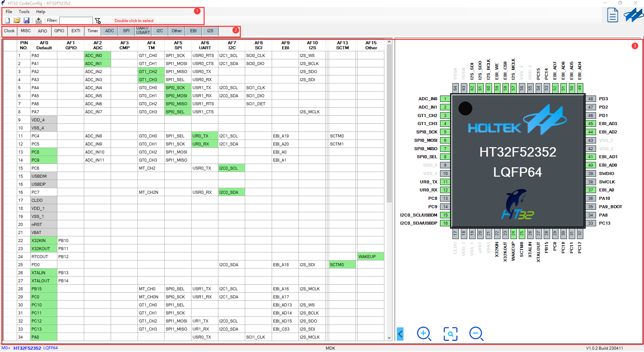644x352 pixels.
Task: Zoom out of the chip diagram
Action: pos(476,334)
